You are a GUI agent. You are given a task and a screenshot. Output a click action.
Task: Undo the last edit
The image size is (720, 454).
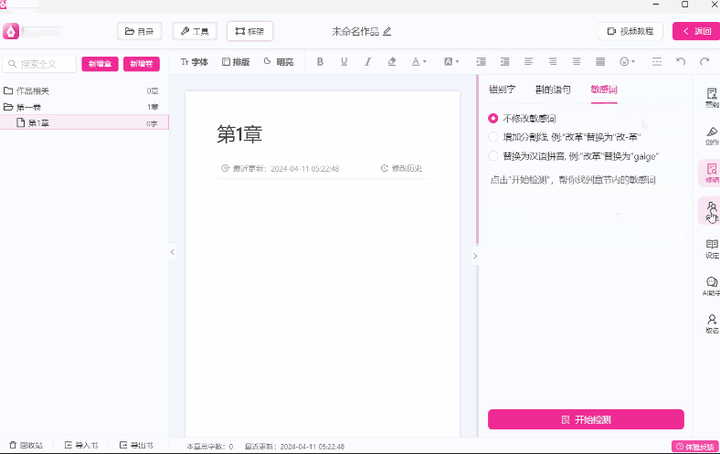(681, 62)
